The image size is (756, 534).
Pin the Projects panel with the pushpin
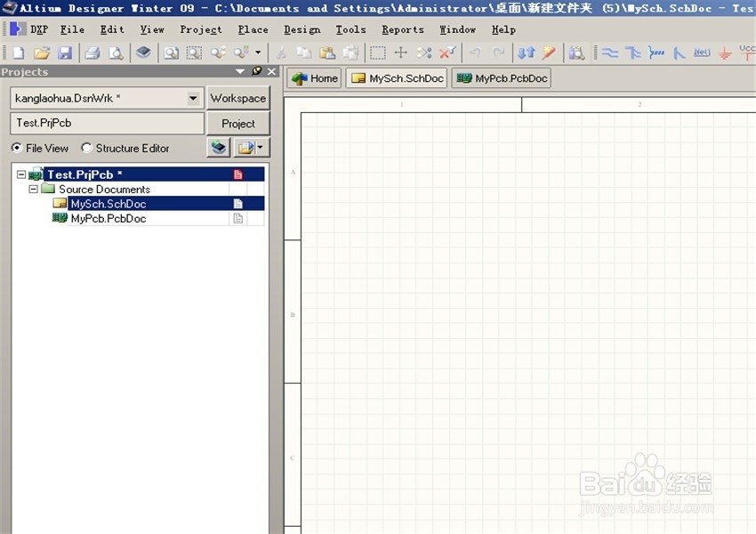tap(256, 71)
